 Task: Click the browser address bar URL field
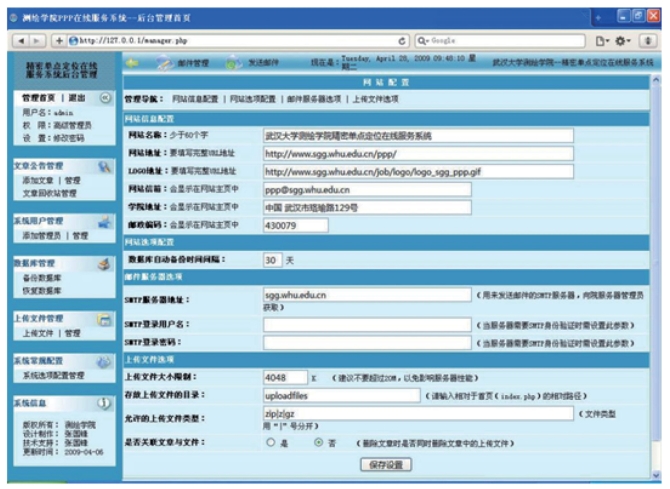coord(233,41)
